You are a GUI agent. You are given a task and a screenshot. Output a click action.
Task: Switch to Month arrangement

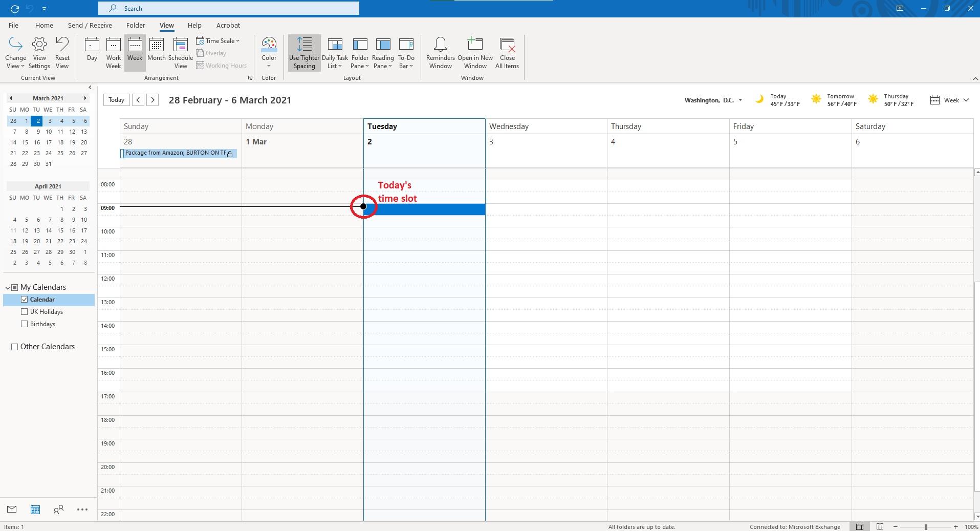tap(157, 49)
